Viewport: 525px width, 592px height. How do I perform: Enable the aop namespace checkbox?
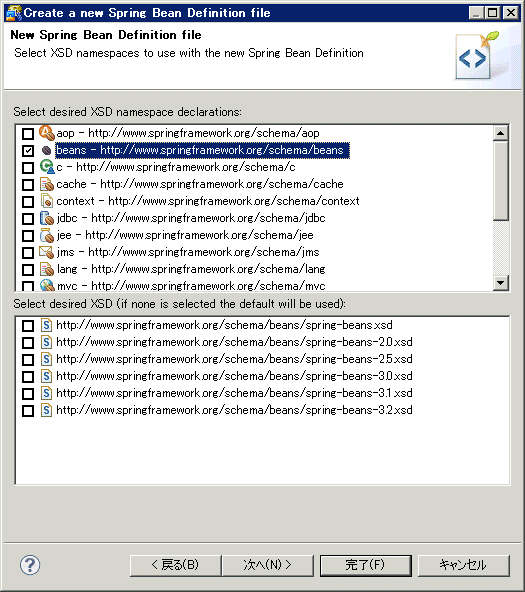click(28, 134)
